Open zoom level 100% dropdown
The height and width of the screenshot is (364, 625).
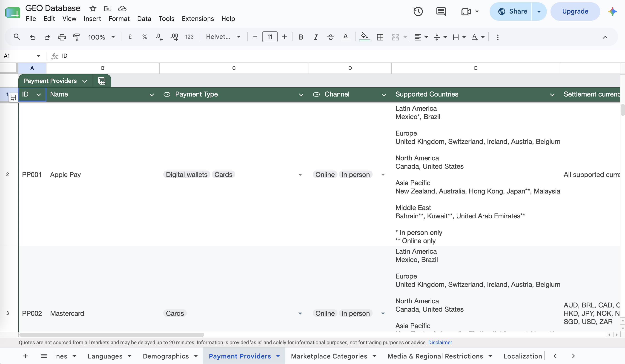click(x=101, y=37)
